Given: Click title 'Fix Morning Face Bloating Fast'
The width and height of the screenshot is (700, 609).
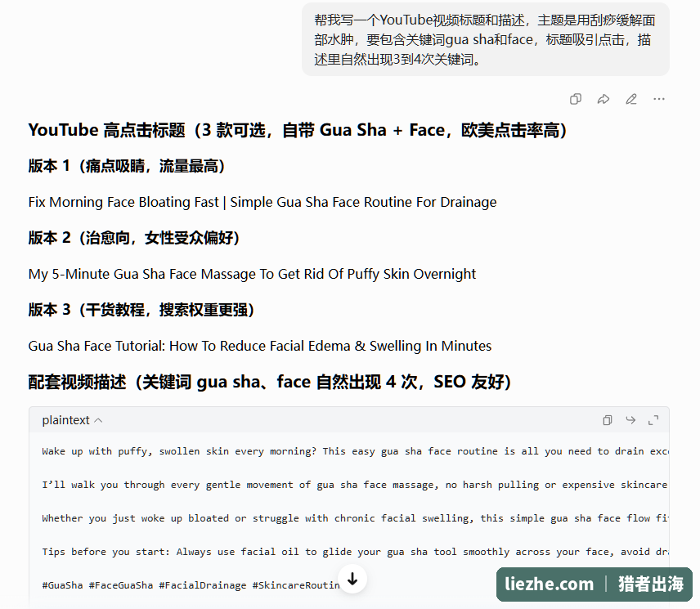Looking at the screenshot, I should pyautogui.click(x=262, y=202).
